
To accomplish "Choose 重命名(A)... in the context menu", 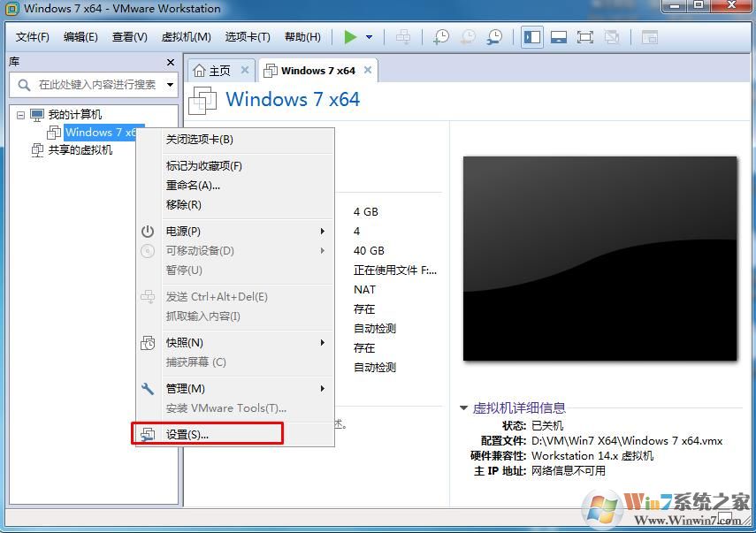I will point(235,186).
